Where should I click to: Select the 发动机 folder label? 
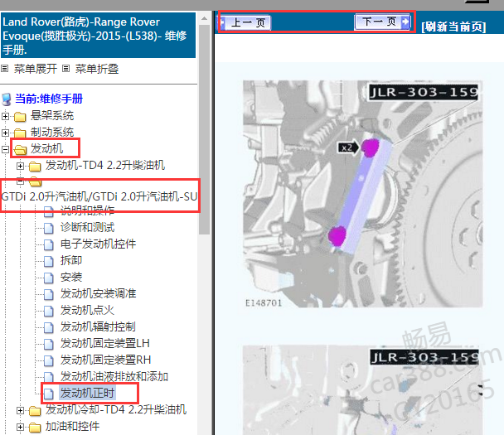point(47,149)
